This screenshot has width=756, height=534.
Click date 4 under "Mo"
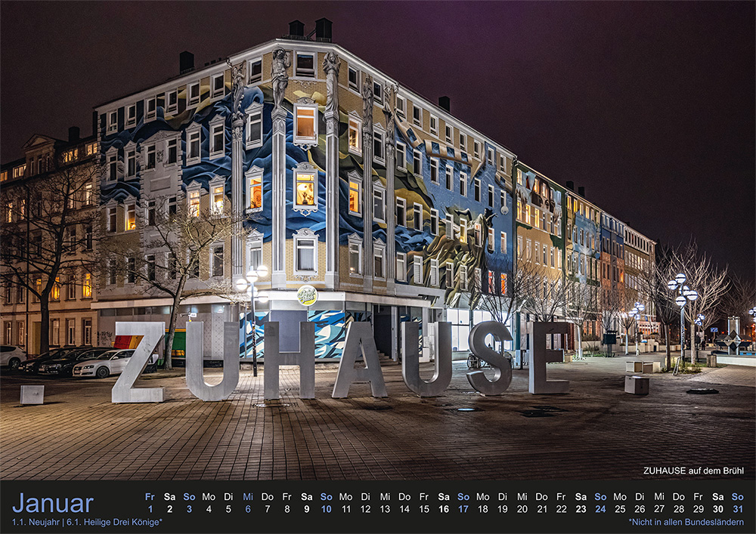pyautogui.click(x=209, y=509)
